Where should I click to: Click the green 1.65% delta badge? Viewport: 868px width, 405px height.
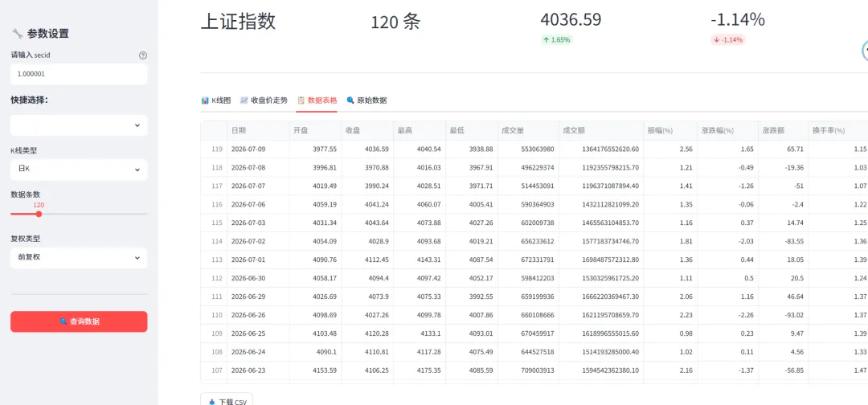point(556,40)
